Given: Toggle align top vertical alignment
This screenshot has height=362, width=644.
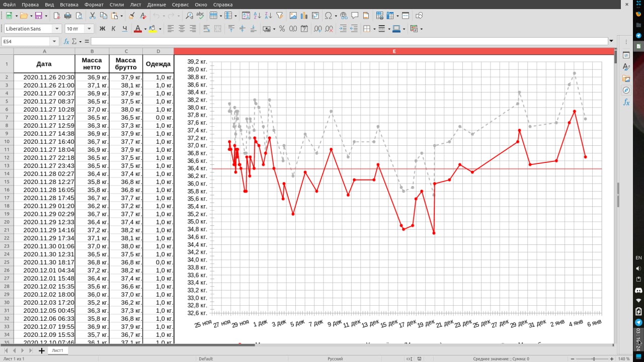Looking at the screenshot, I should (x=231, y=29).
